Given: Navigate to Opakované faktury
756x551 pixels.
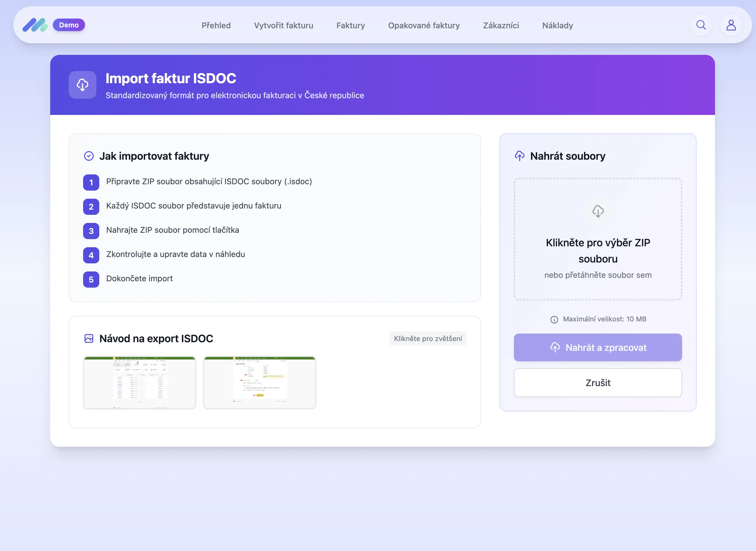Looking at the screenshot, I should (x=424, y=25).
